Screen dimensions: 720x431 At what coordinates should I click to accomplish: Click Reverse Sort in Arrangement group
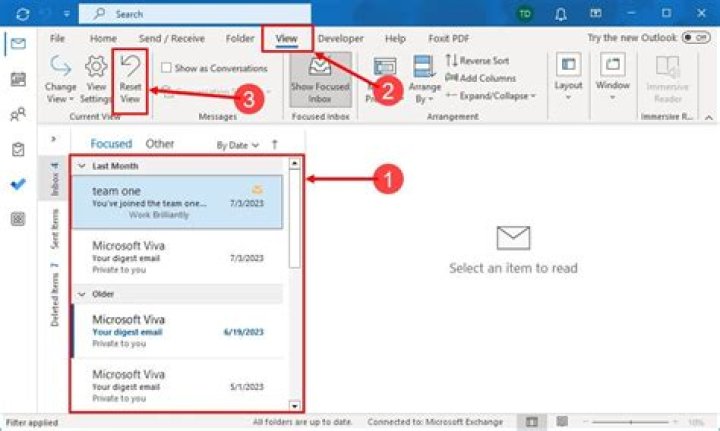coord(477,61)
